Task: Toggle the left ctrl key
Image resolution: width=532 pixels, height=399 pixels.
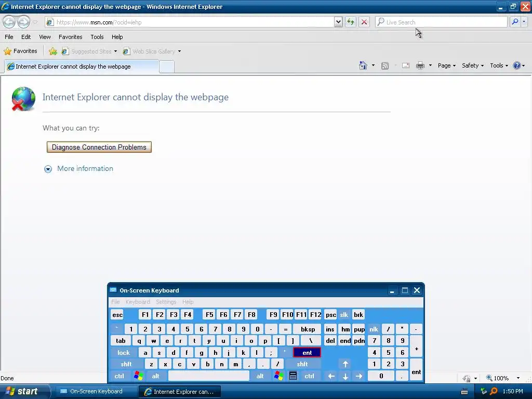Action: 119,376
